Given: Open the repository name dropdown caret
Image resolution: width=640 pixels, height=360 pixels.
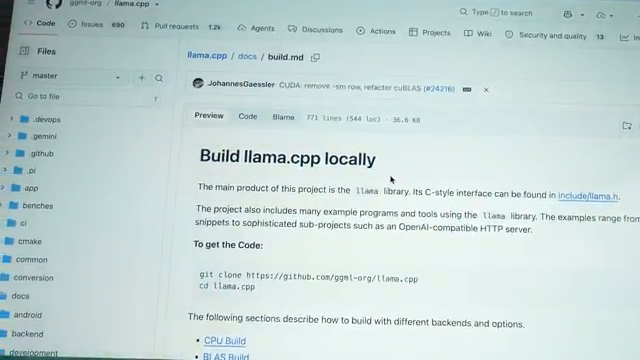Looking at the screenshot, I should tap(157, 4).
